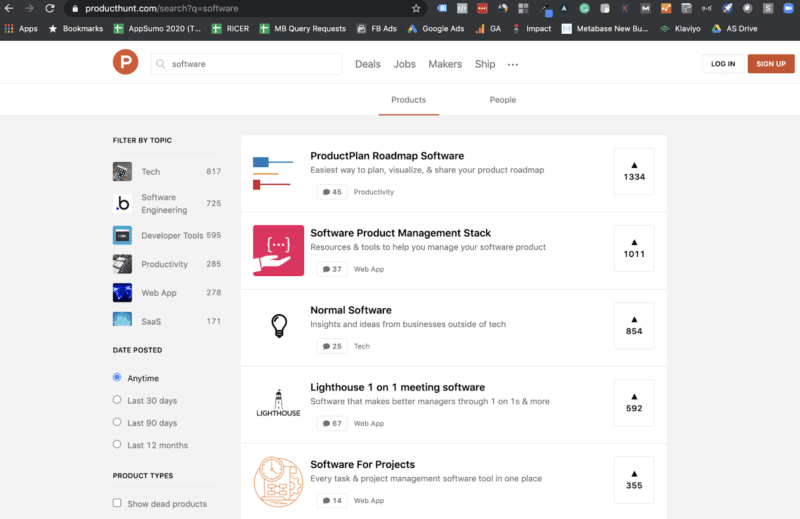800x519 pixels.
Task: Open Lighthouse's 67 comments
Action: (332, 423)
